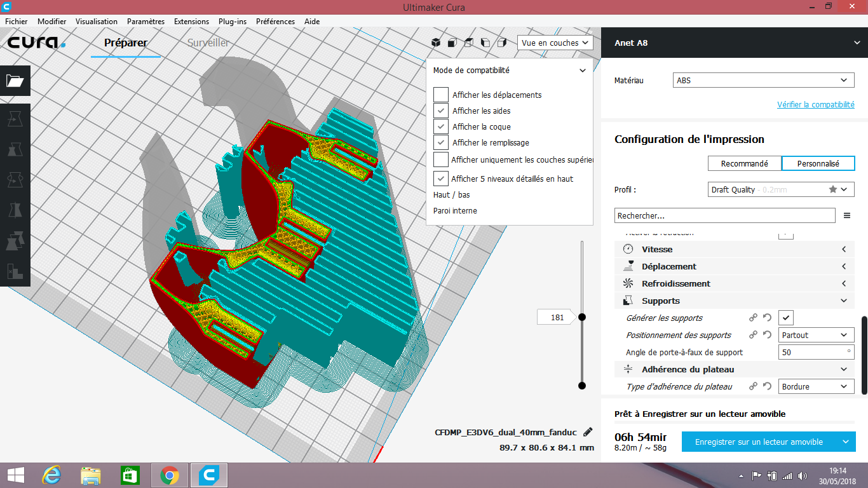Click the pencil icon to rename the job
Viewport: 868px width, 488px height.
tap(588, 432)
